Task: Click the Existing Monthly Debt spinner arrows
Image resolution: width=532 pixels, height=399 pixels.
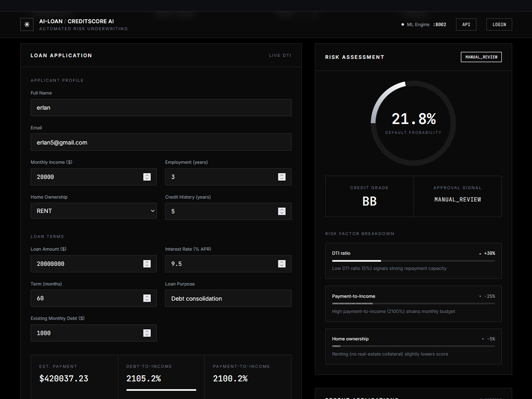Action: 147,333
